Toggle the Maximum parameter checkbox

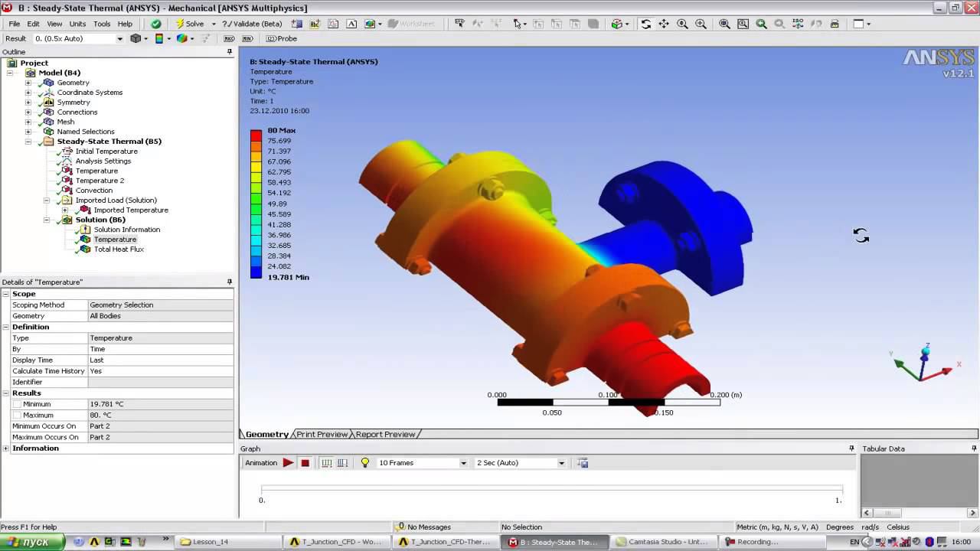pyautogui.click(x=17, y=415)
